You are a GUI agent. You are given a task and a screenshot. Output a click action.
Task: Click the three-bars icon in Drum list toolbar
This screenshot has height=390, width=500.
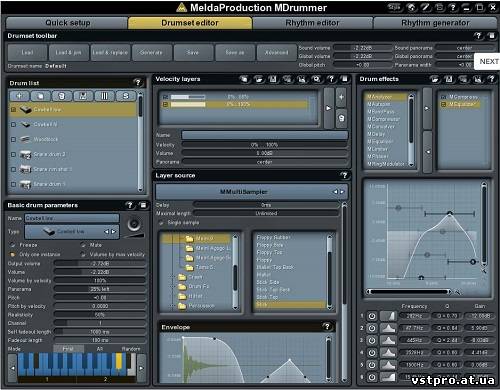pos(104,96)
